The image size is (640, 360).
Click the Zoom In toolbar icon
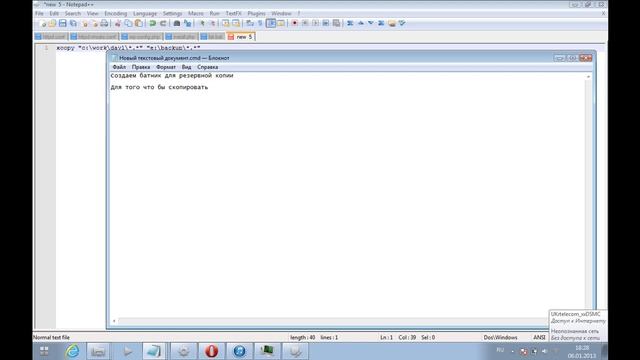[x=202, y=23]
